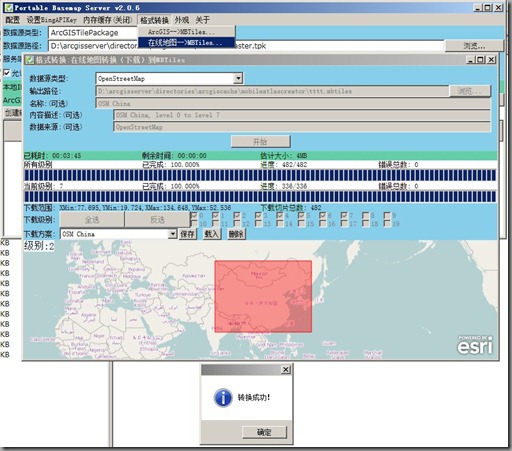The height and width of the screenshot is (451, 512).
Task: Click the 已耗时 00:03:45 elapsed time text
Action: pyautogui.click(x=52, y=156)
